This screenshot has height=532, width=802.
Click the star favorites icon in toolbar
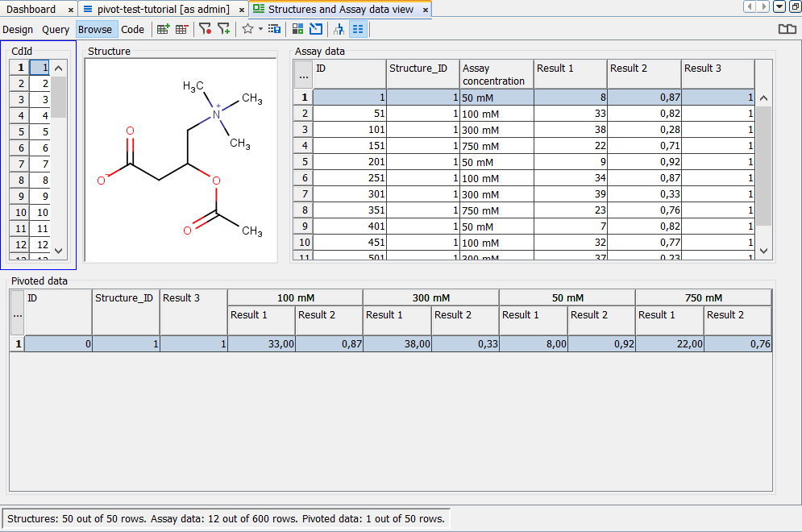click(x=247, y=29)
